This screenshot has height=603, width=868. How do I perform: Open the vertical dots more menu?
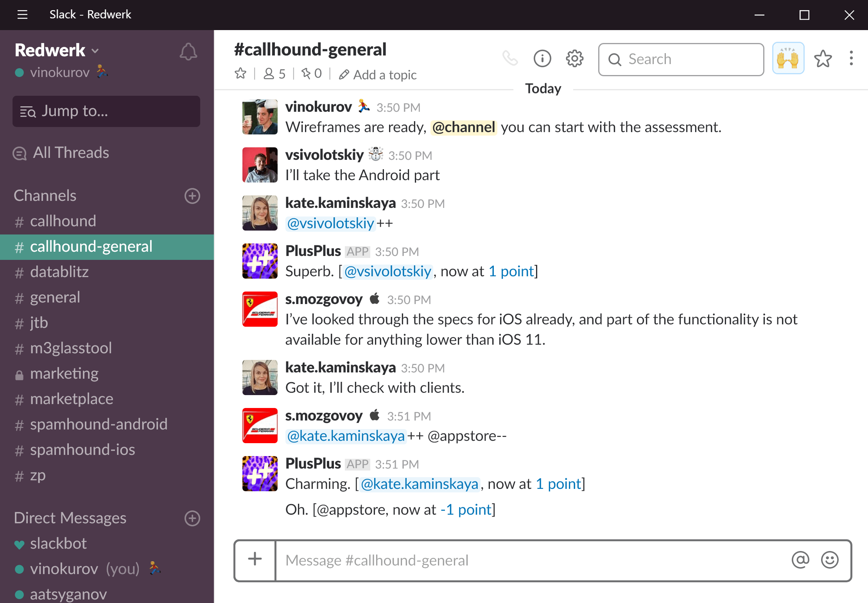point(851,59)
